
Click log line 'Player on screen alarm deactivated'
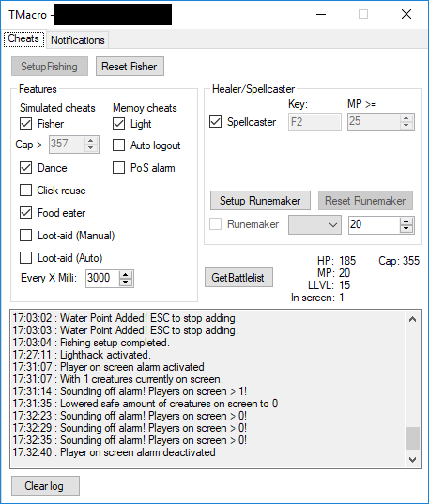(x=114, y=452)
